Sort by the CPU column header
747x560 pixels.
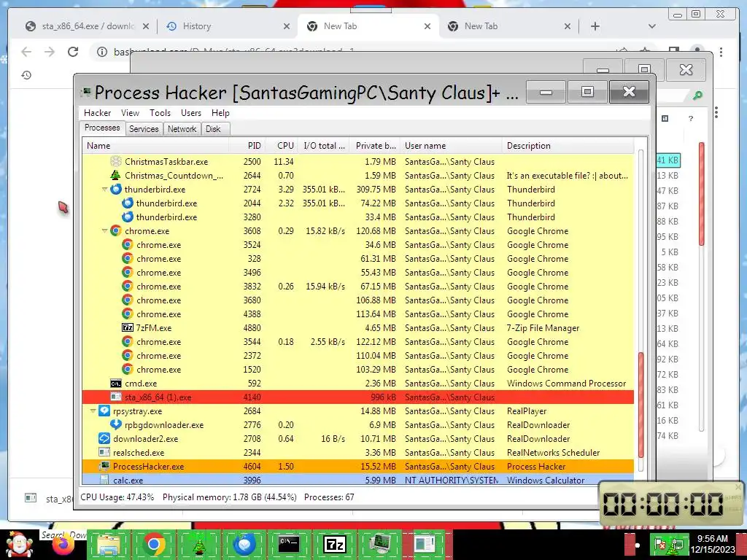pos(282,146)
